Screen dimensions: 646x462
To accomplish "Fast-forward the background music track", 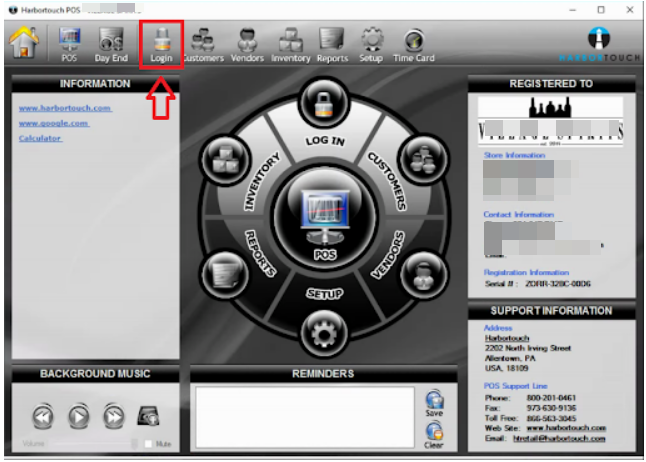I will (x=114, y=416).
